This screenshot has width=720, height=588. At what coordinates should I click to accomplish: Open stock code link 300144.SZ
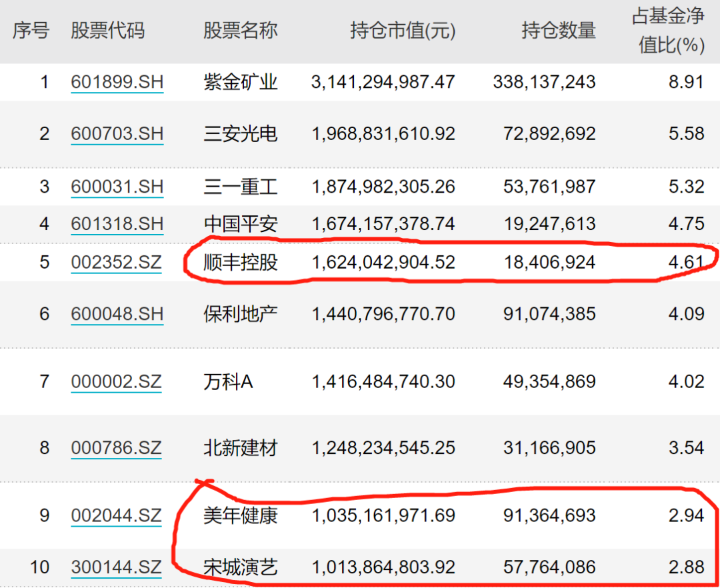pyautogui.click(x=116, y=567)
